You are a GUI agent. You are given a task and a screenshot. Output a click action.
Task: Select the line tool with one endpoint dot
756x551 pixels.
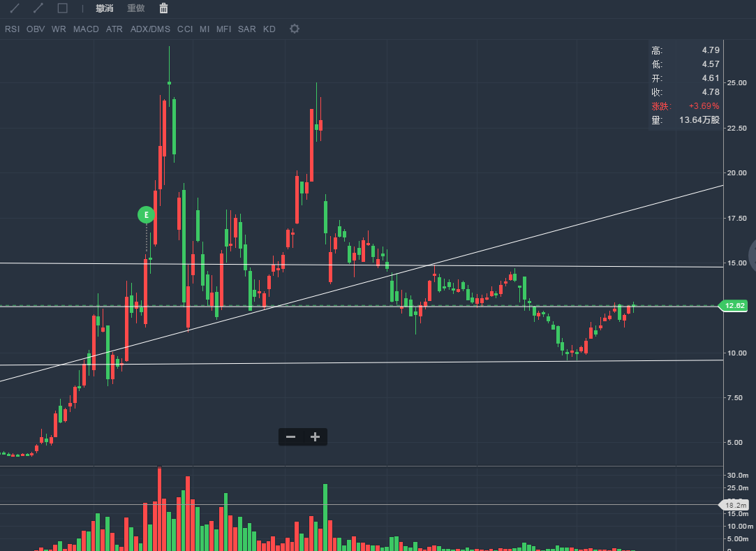(x=15, y=8)
